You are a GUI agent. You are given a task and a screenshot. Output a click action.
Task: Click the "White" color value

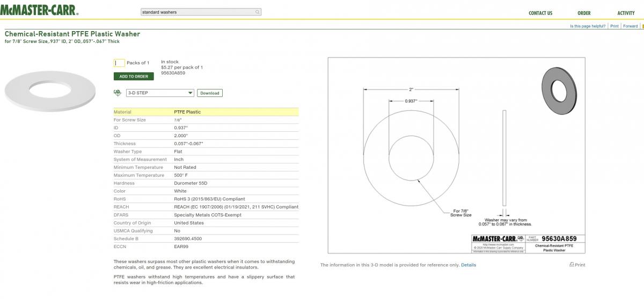click(x=180, y=191)
